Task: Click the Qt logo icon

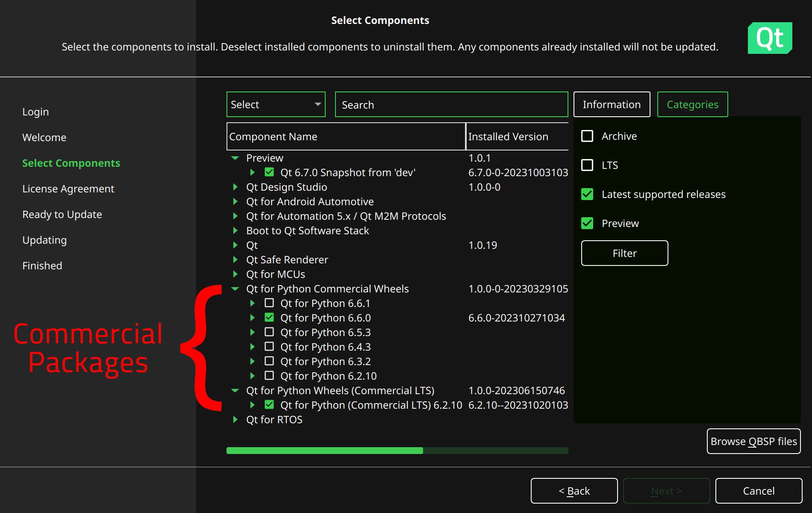Action: (770, 38)
